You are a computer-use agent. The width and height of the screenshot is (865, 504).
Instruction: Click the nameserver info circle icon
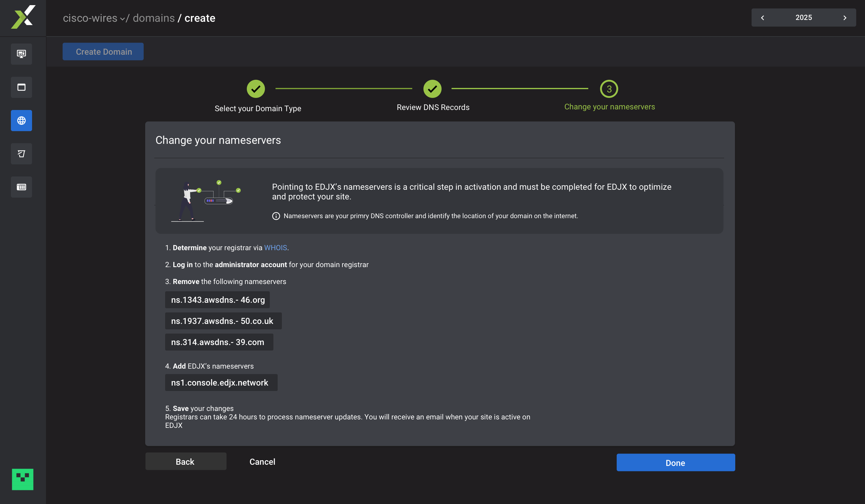(276, 216)
